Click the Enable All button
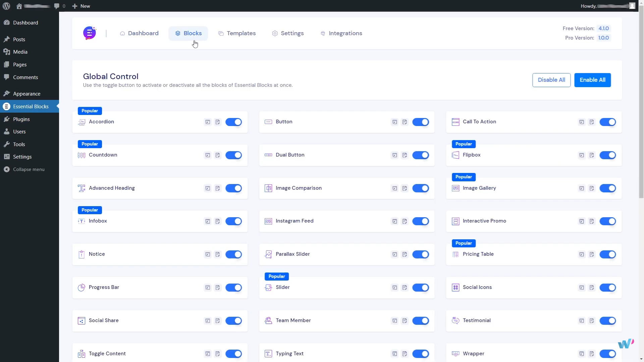Screen dimensions: 644x362 [x=592, y=80]
